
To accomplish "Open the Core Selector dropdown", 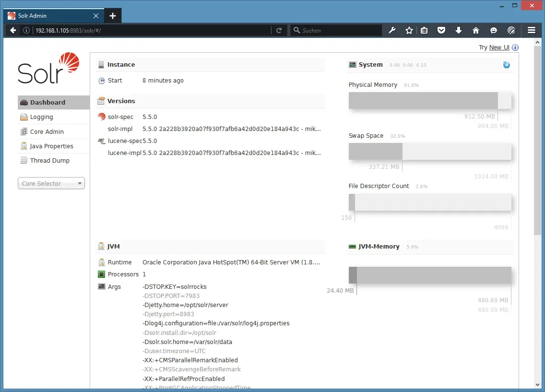I will coord(51,183).
